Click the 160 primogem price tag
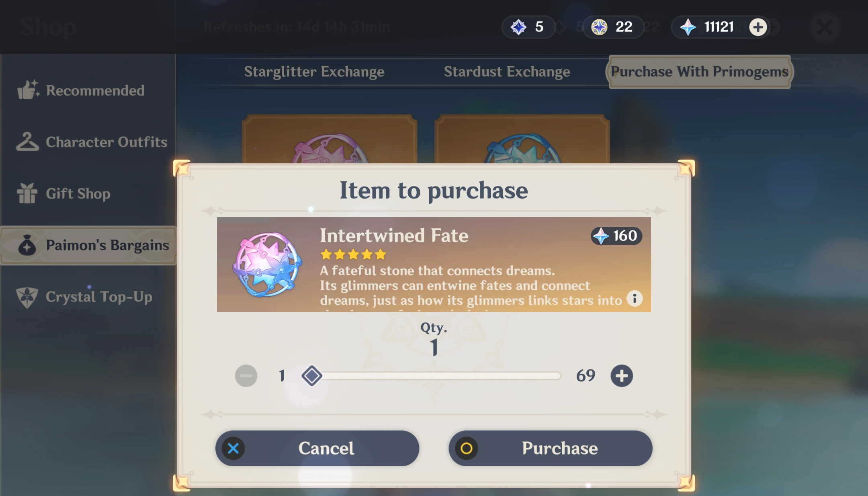This screenshot has height=496, width=868. tap(616, 236)
